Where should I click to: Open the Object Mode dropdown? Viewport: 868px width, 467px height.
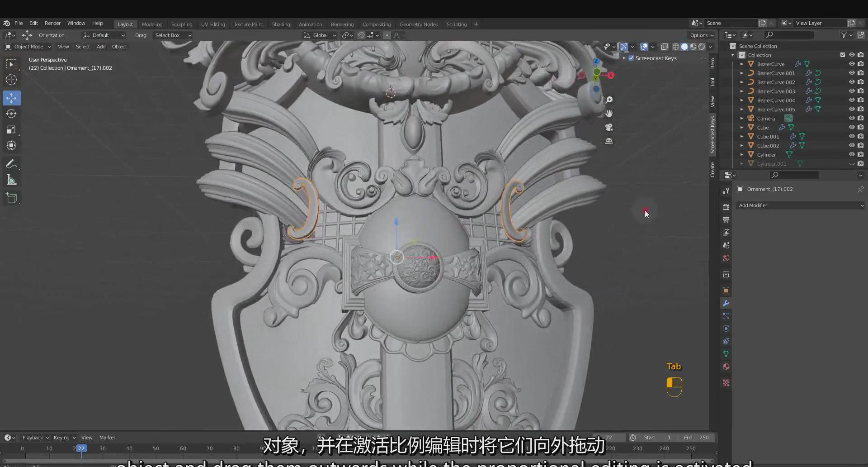pos(28,47)
